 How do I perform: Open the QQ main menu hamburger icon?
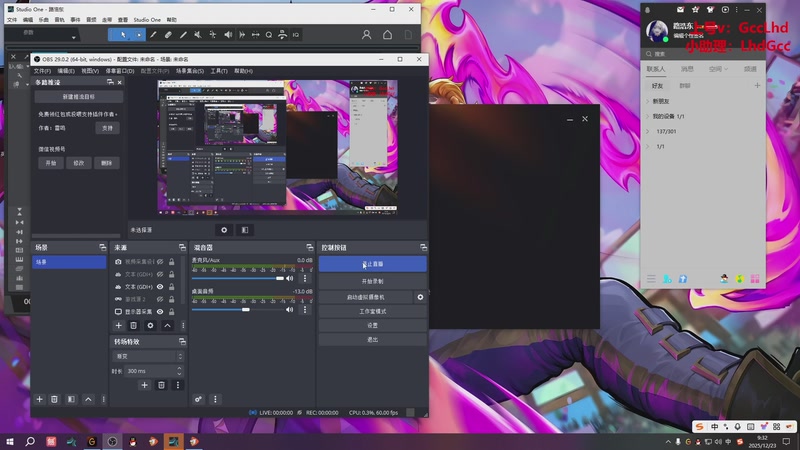tap(651, 279)
